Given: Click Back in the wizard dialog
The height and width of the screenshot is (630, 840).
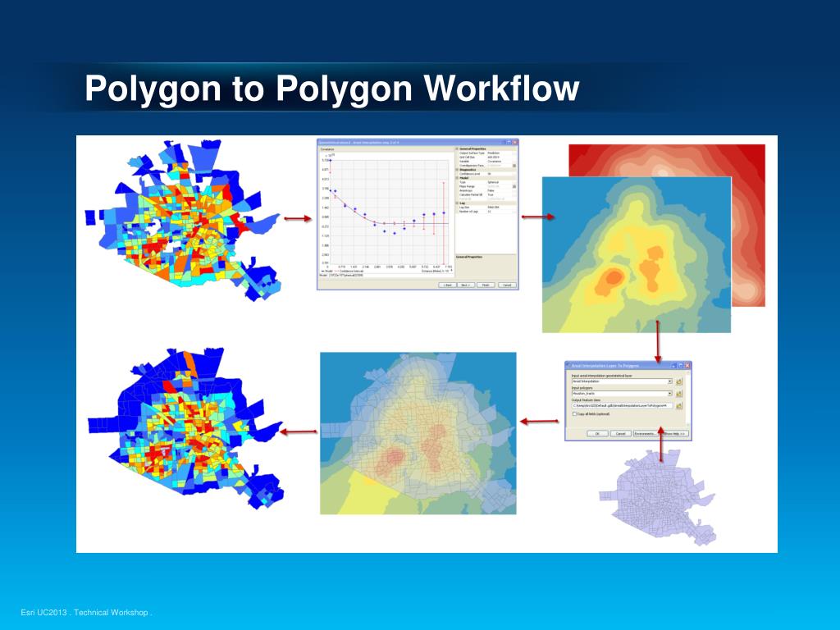Looking at the screenshot, I should point(447,285).
